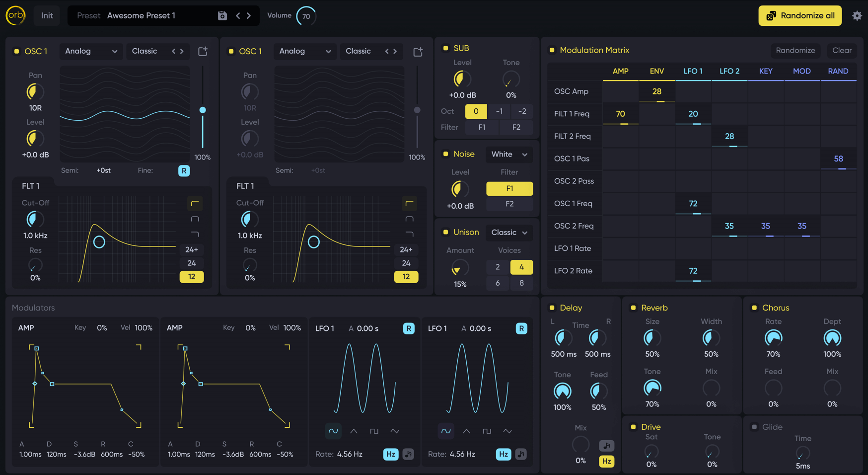The image size is (868, 475).
Task: Toggle the Noise module enable indicator
Action: pos(445,154)
